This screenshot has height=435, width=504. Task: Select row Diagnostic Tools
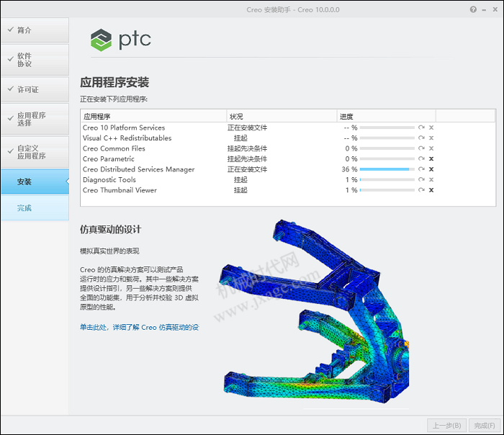[288, 180]
